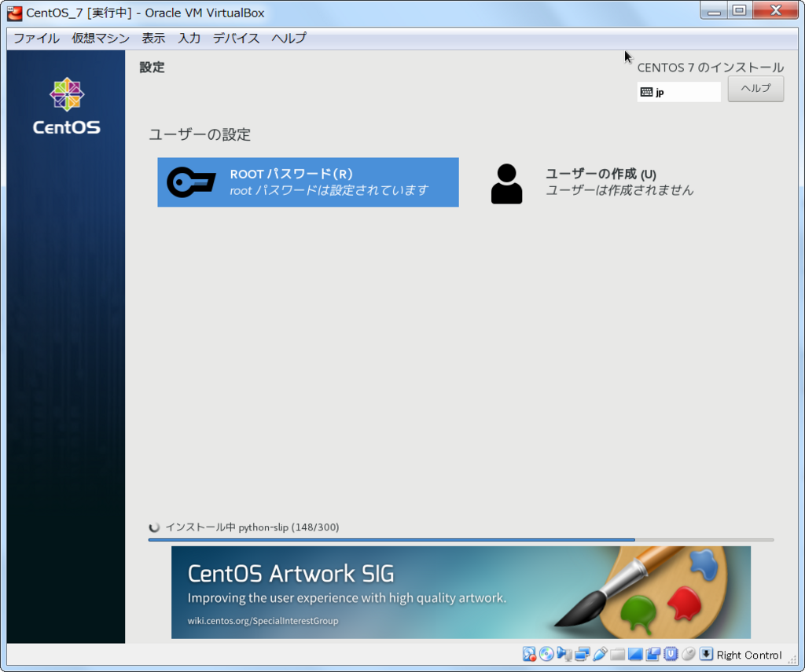
Task: Click the network adapters status icon
Action: (x=583, y=654)
